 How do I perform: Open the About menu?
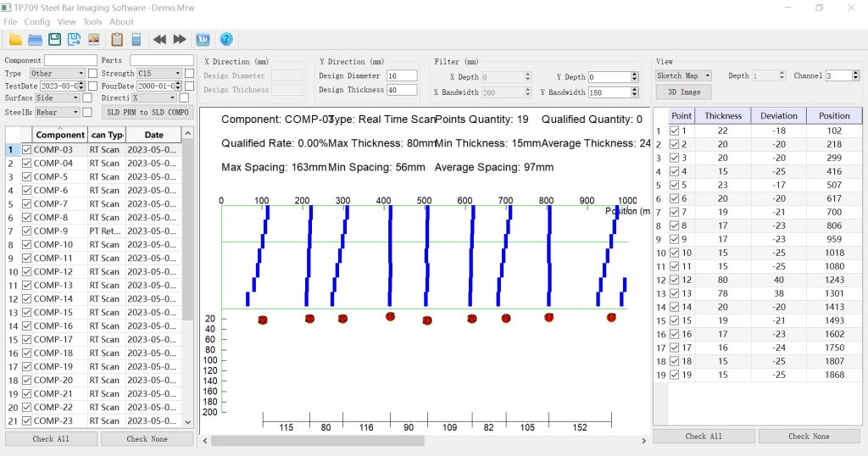pyautogui.click(x=121, y=21)
